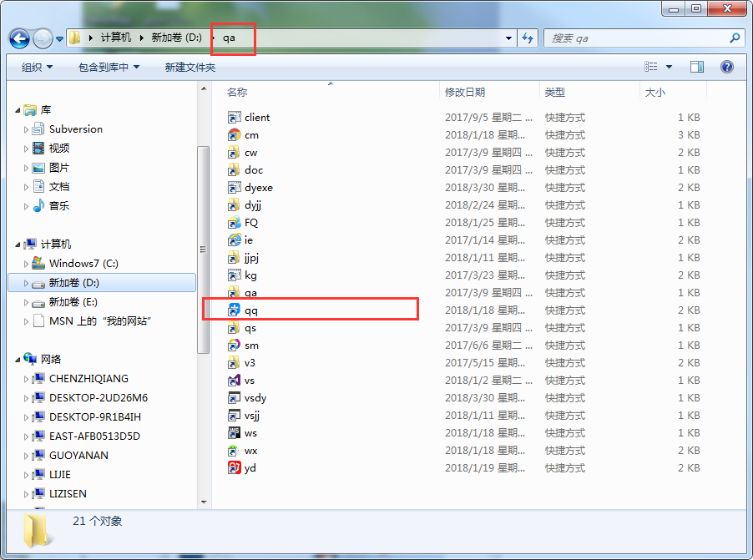Image resolution: width=753 pixels, height=560 pixels.
Task: Expand the DESKTOP-9R1B4IH network node
Action: (26, 417)
